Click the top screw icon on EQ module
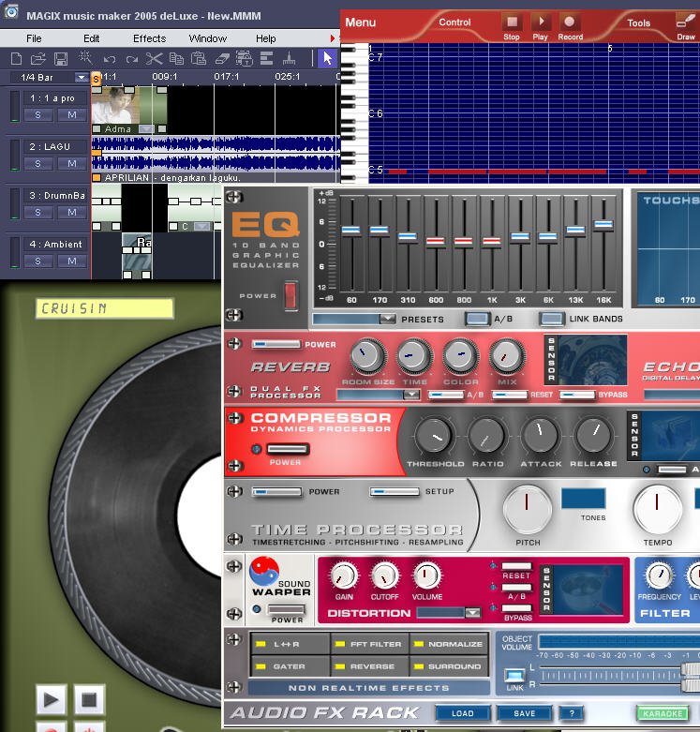The height and width of the screenshot is (732, 700). click(x=234, y=197)
